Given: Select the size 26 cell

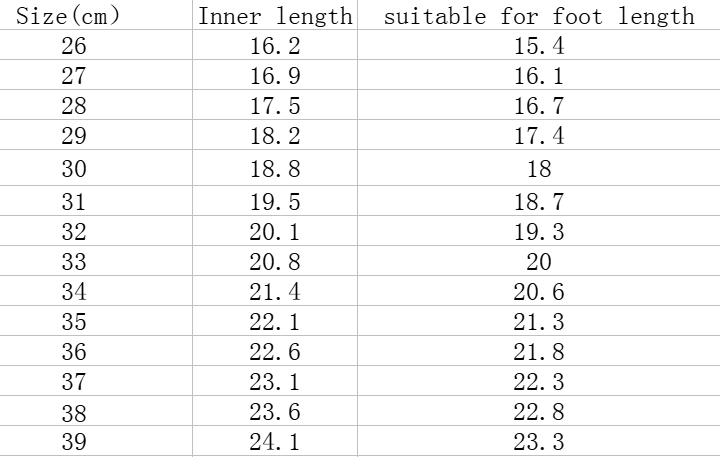Looking at the screenshot, I should [73, 46].
